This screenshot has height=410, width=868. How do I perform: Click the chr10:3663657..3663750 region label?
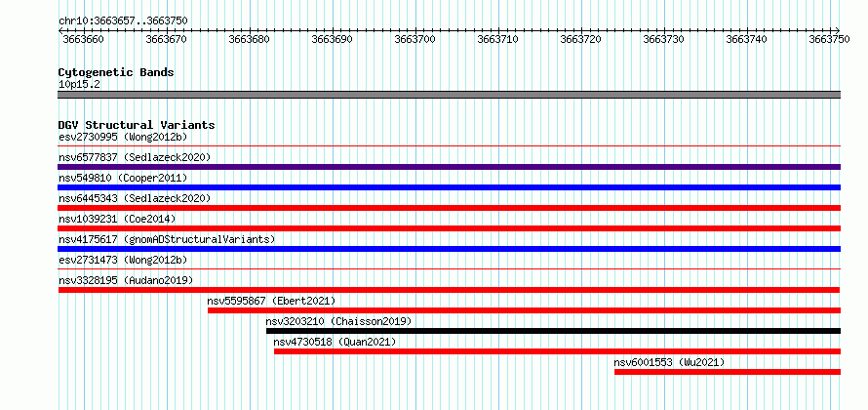pos(123,20)
